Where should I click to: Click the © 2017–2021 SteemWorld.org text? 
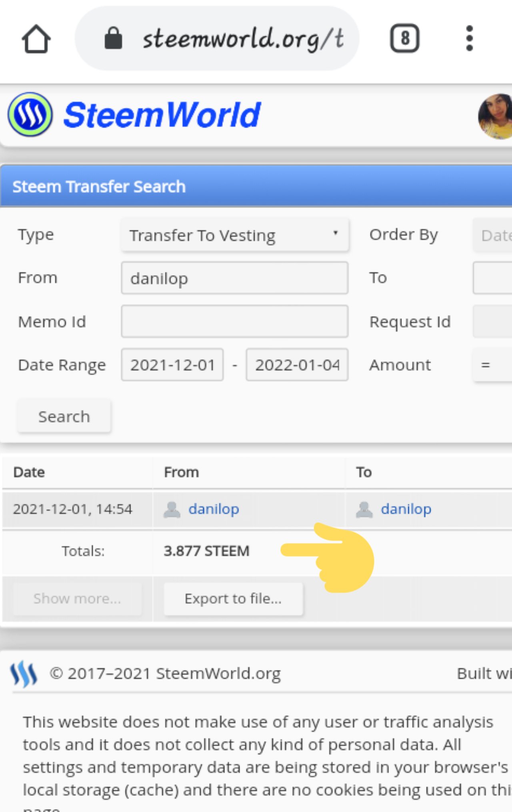point(165,674)
